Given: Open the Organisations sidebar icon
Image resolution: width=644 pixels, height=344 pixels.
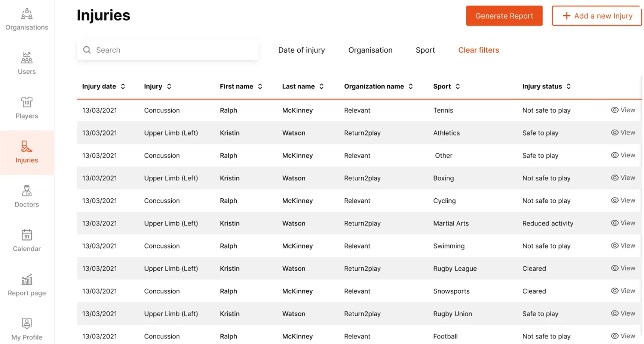Looking at the screenshot, I should pyautogui.click(x=27, y=14).
